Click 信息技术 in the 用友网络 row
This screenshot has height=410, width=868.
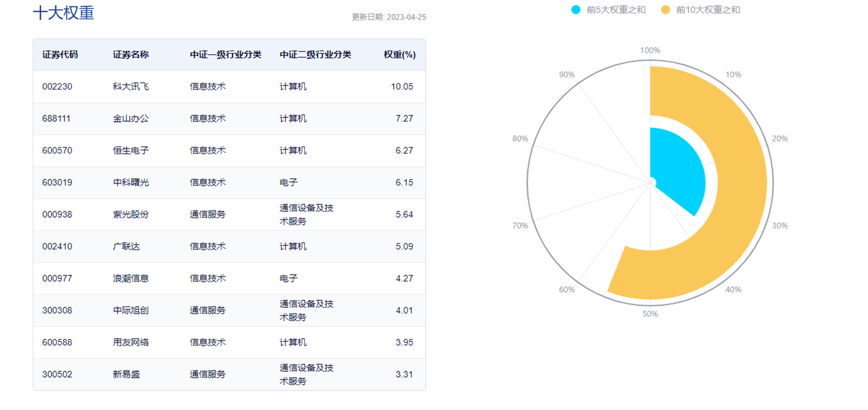tap(208, 342)
